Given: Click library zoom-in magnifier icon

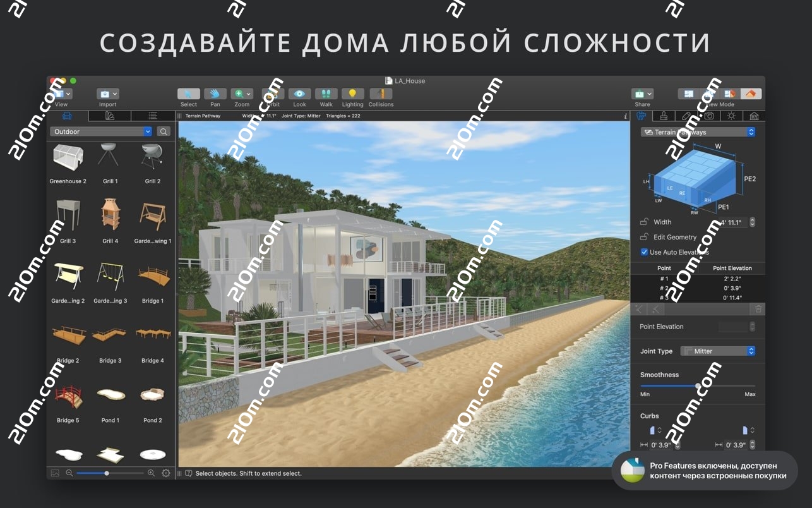Looking at the screenshot, I should click(151, 473).
